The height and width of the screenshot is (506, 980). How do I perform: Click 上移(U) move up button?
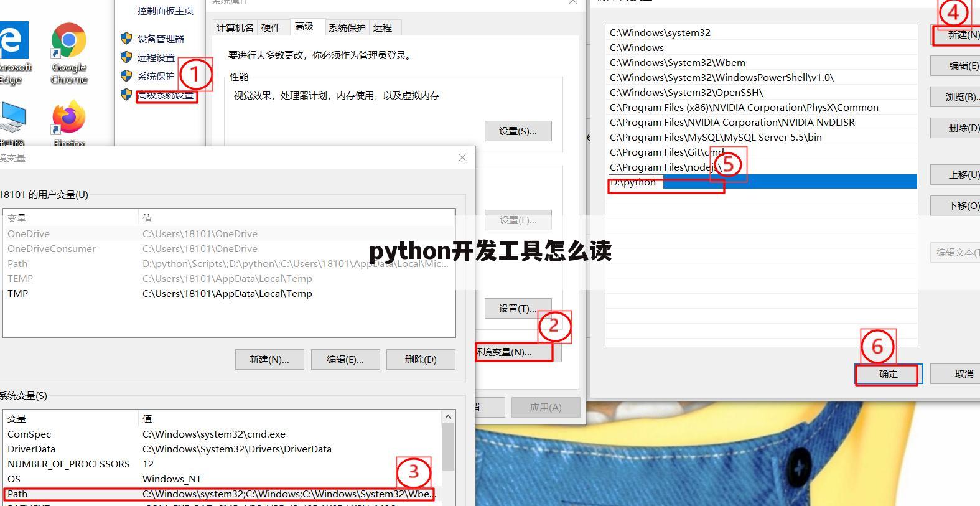(956, 174)
